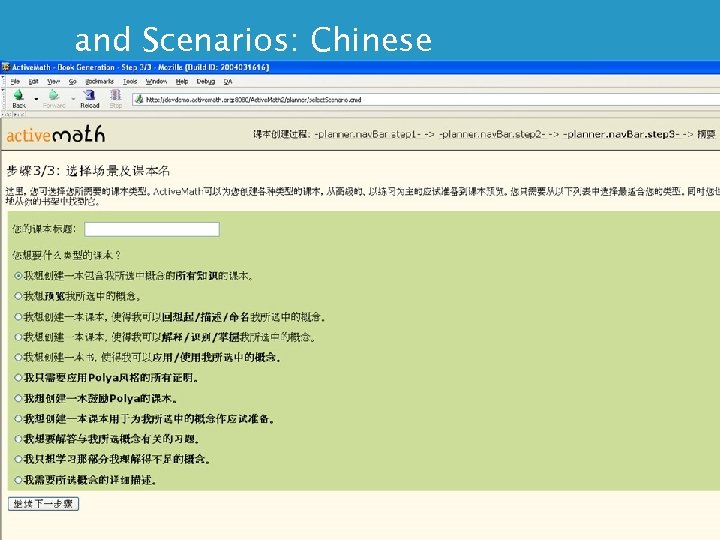Viewport: 720px width, 540px height.
Task: Select the eighth radio option, below both Polya lines
Action: point(18,419)
